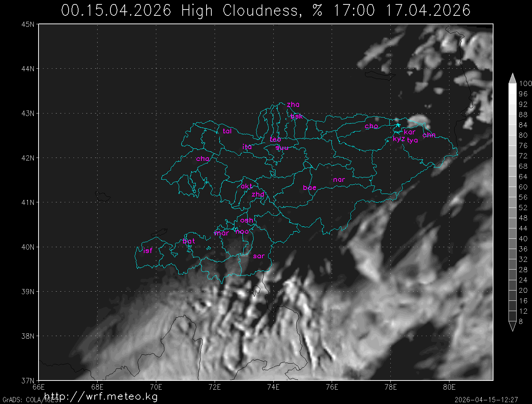Choose the 'cha' station label
The height and width of the screenshot is (404, 532).
click(203, 159)
